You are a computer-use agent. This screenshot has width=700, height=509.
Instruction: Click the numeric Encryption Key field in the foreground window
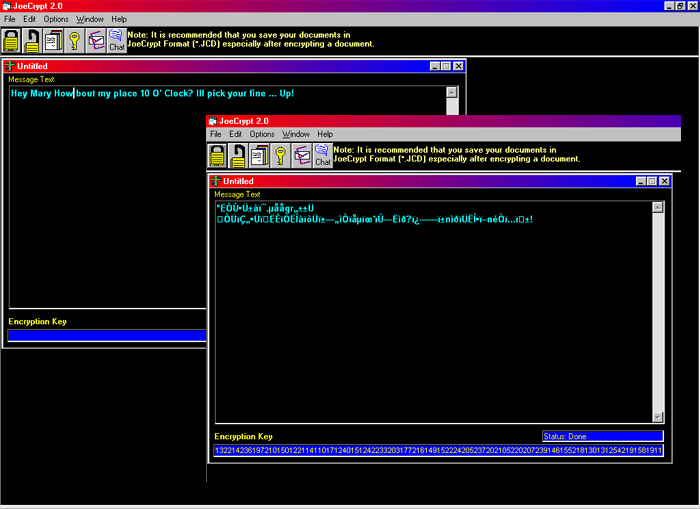[438, 451]
